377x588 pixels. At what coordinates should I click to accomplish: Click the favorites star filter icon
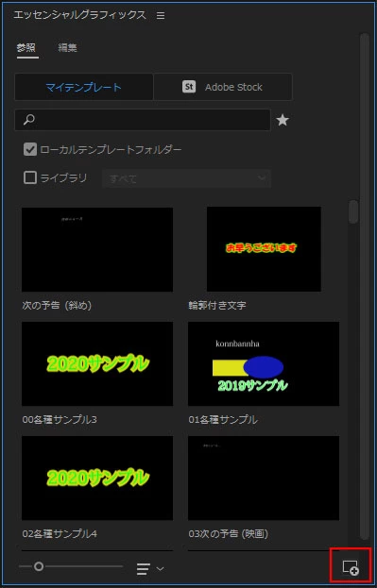click(x=283, y=120)
